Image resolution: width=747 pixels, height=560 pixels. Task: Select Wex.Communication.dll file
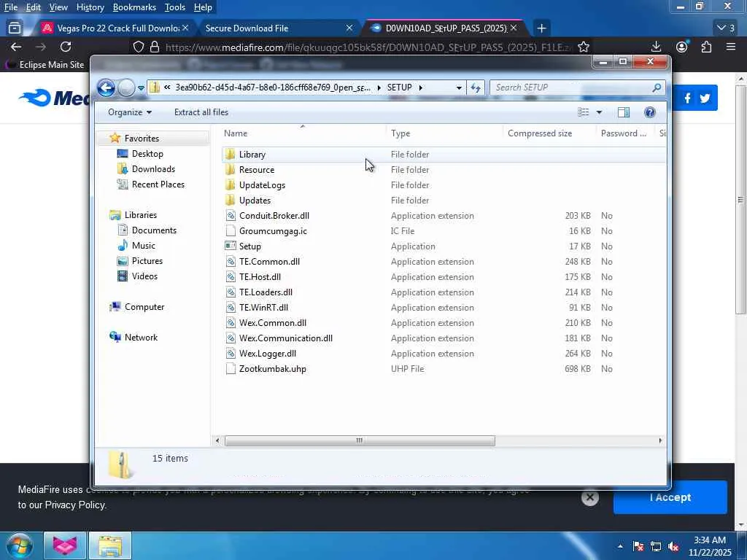[286, 338]
